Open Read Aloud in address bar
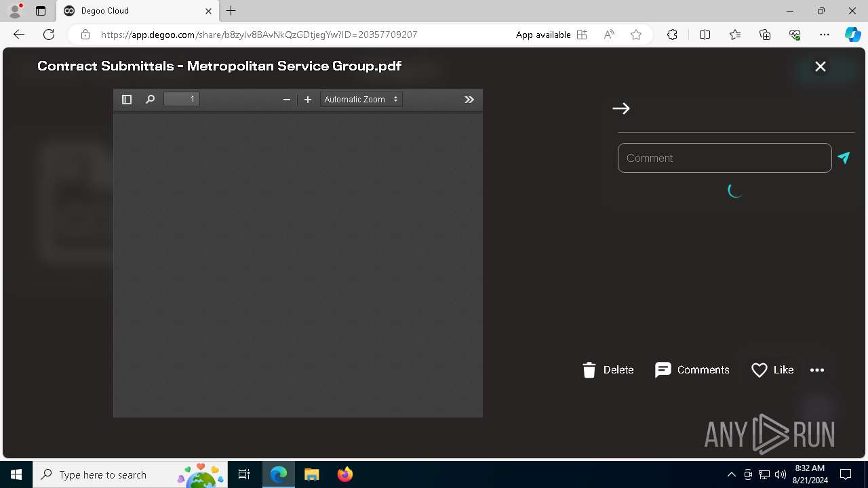Screen dimensions: 868x488 (x=609, y=35)
